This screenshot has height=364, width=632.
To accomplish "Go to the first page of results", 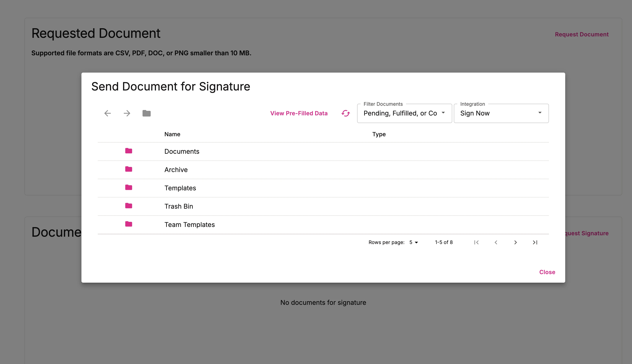I will click(x=476, y=242).
